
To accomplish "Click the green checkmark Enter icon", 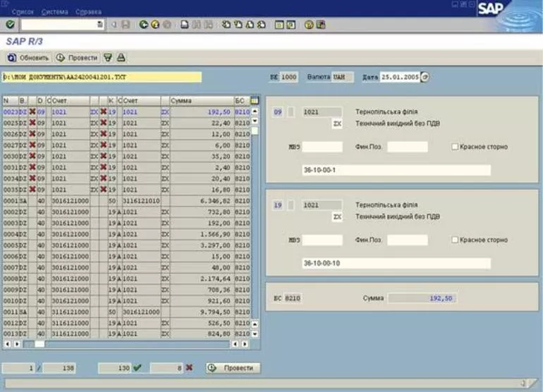I will point(10,25).
